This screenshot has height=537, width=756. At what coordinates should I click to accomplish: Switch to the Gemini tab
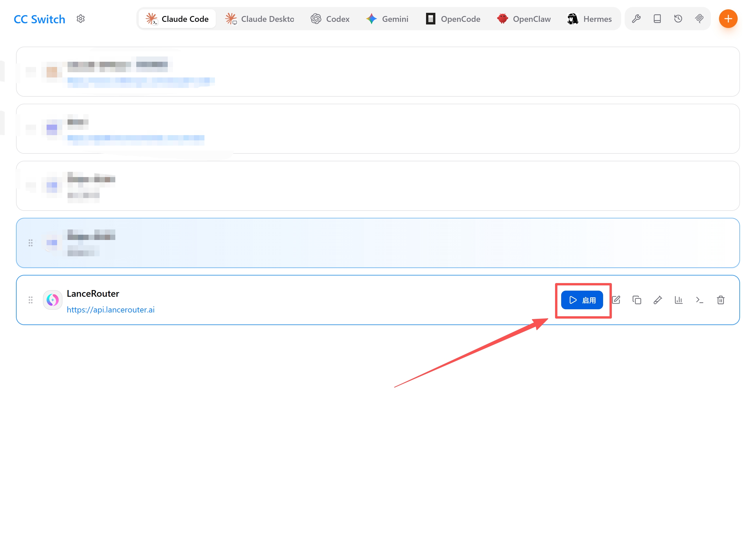388,19
